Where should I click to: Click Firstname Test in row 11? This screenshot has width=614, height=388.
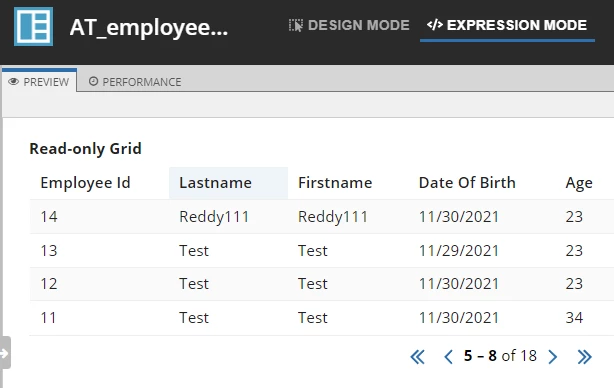tap(312, 318)
